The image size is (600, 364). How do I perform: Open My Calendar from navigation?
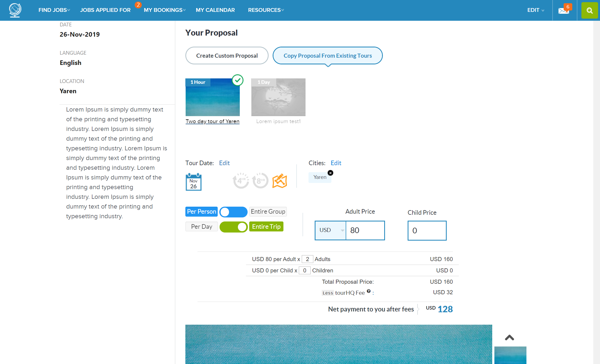click(x=215, y=10)
